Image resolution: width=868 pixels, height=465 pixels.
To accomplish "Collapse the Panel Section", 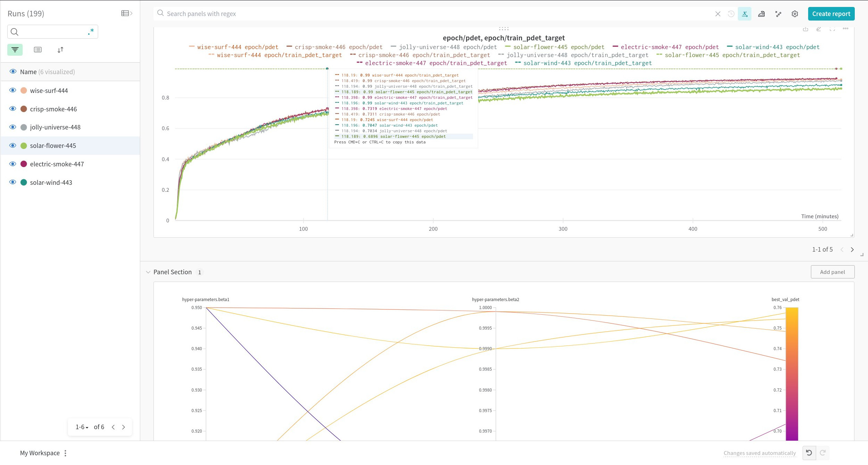I will click(x=149, y=272).
